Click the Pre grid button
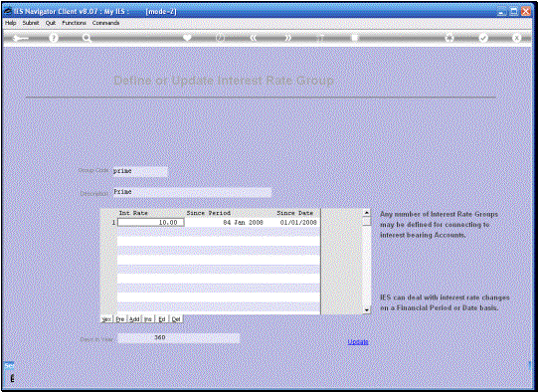 (120, 319)
